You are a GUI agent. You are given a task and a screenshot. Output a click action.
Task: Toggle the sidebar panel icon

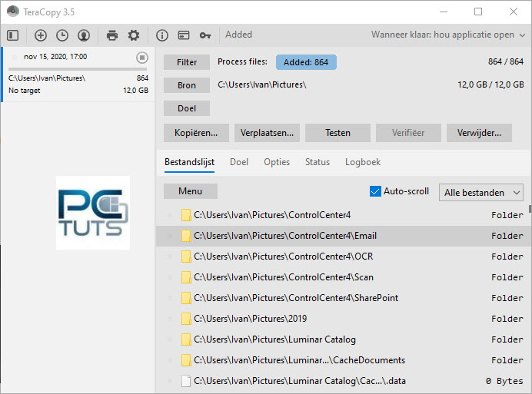tap(12, 35)
